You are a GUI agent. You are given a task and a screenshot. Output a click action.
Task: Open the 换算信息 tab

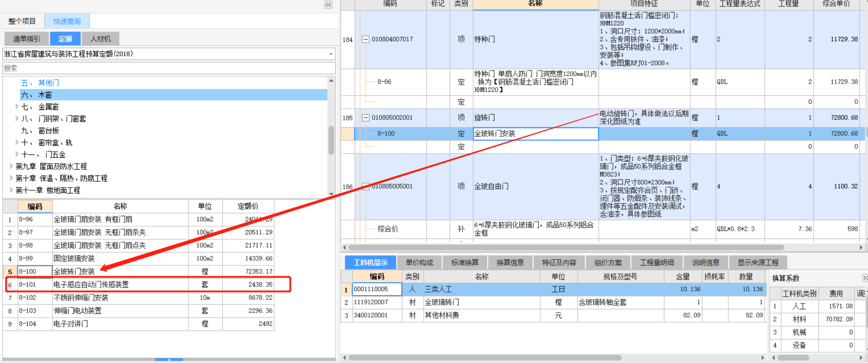pyautogui.click(x=510, y=263)
